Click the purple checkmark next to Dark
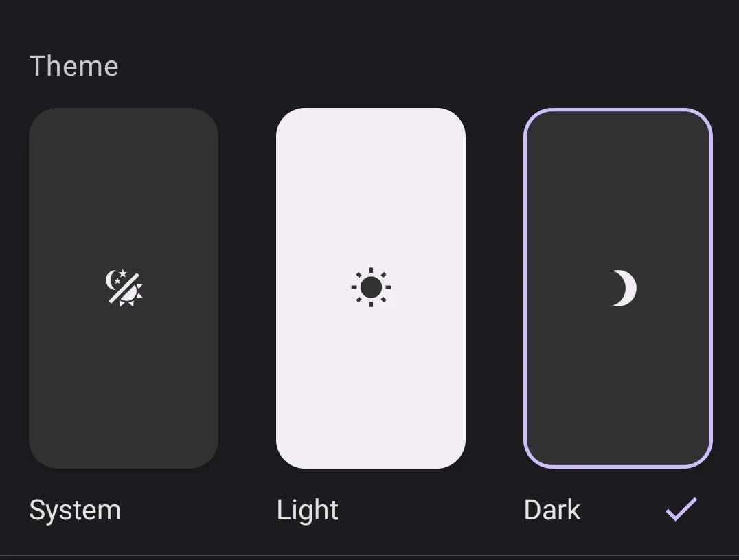The height and width of the screenshot is (560, 739). (681, 509)
